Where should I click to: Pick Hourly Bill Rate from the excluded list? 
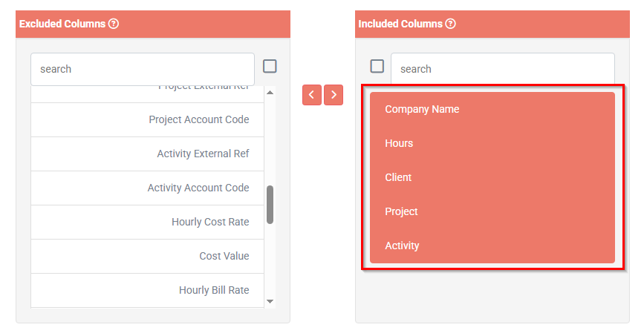click(x=148, y=290)
